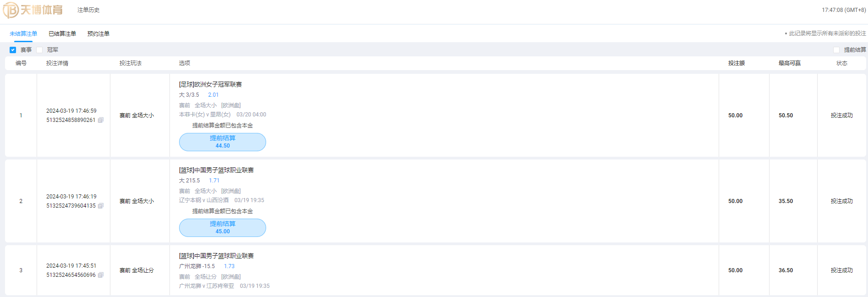Check the 冠军 checkbox

pos(39,50)
